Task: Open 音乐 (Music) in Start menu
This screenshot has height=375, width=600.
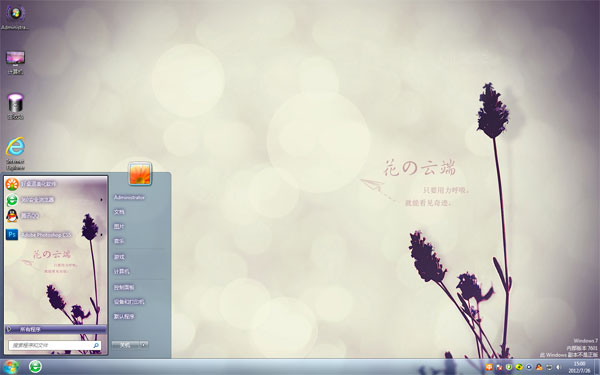Action: [x=119, y=241]
